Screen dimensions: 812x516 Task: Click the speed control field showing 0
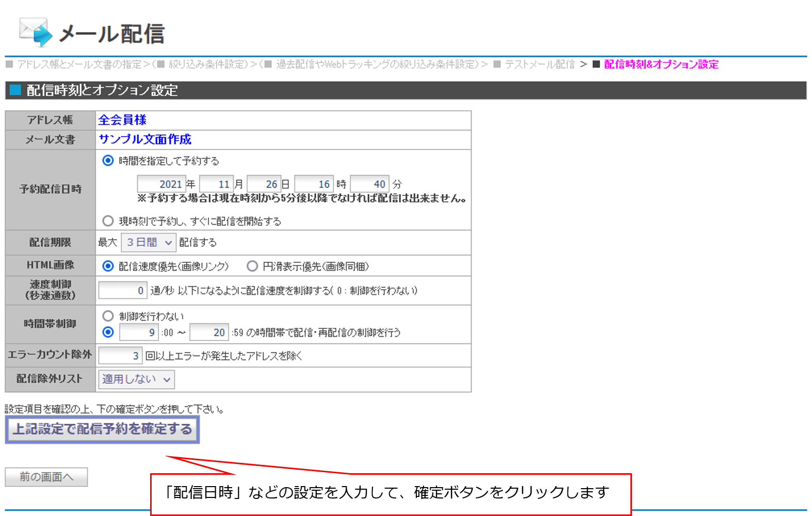pos(123,291)
